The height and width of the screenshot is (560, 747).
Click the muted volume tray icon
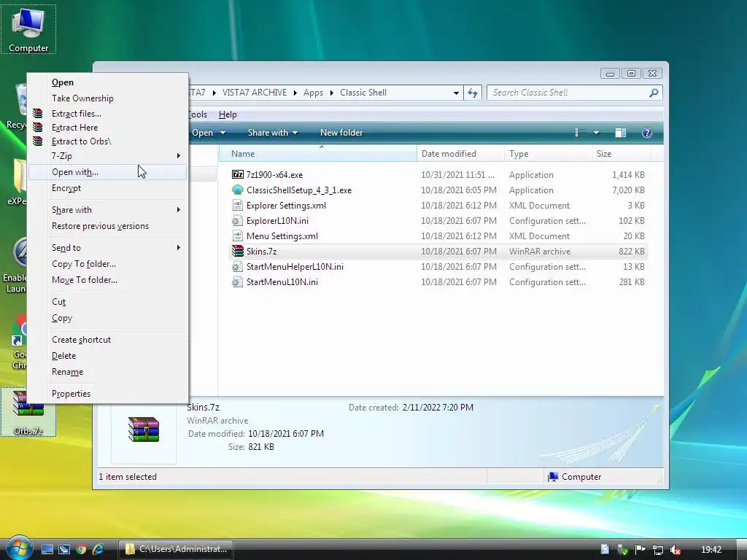675,550
